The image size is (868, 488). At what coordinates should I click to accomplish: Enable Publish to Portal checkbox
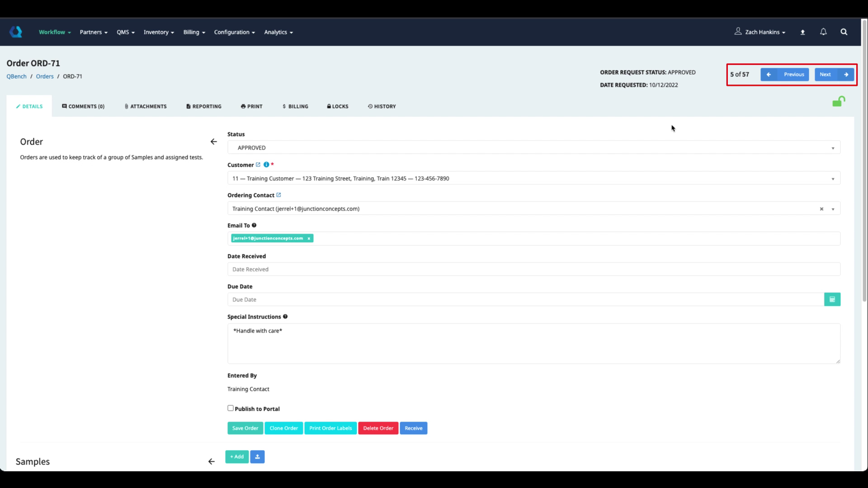231,408
